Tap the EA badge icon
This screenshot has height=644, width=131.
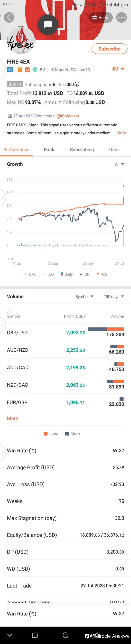click(27, 70)
